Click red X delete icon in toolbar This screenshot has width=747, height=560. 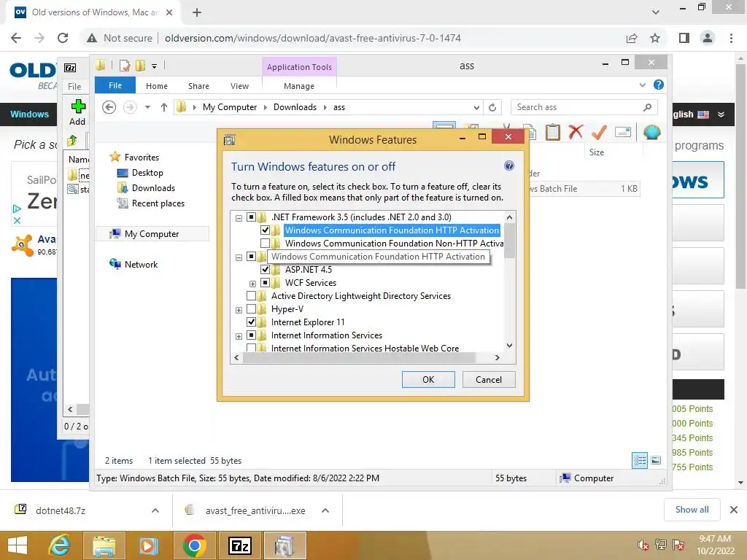(576, 132)
